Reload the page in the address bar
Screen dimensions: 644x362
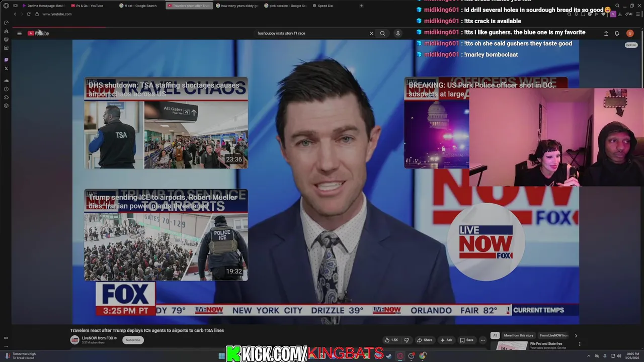click(x=29, y=14)
